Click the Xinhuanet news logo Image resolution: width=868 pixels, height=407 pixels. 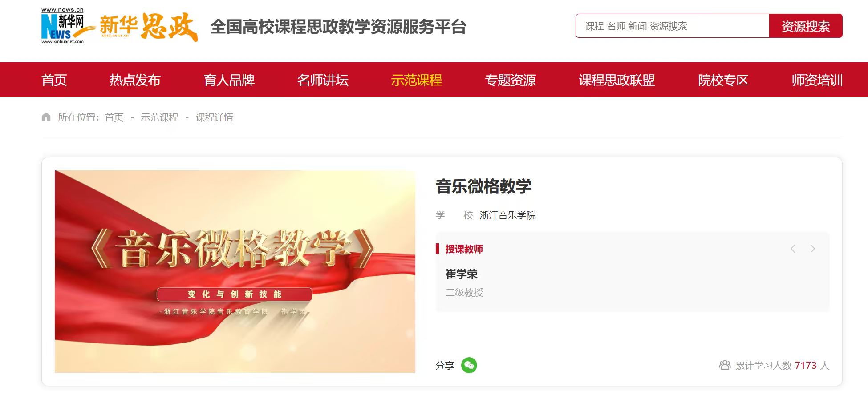click(63, 26)
